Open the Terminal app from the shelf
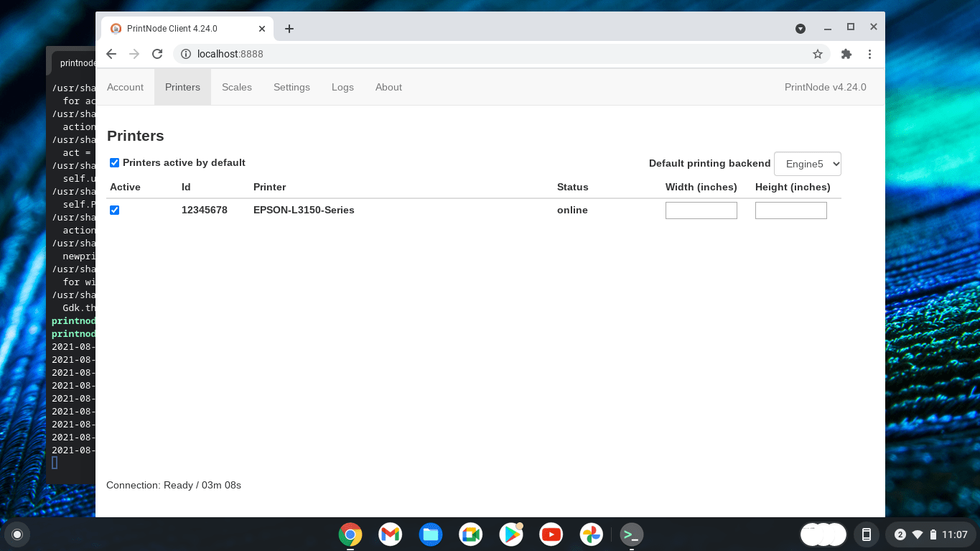980x551 pixels. tap(632, 534)
